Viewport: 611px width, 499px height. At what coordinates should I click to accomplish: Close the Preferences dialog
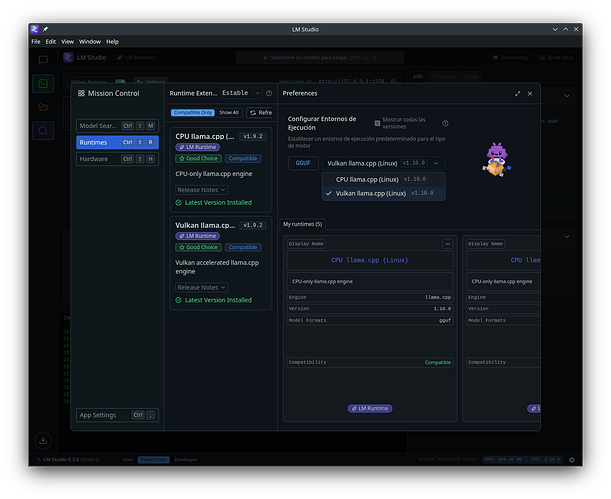tap(530, 93)
